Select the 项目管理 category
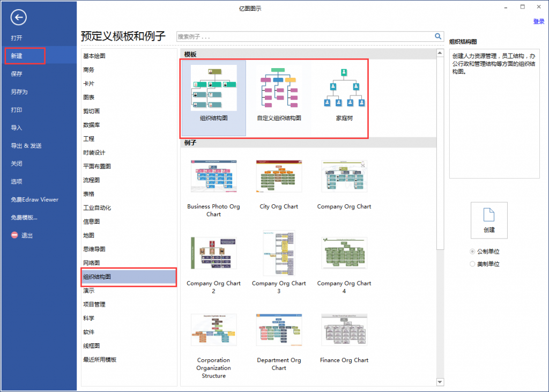This screenshot has height=392, width=549. coord(94,305)
